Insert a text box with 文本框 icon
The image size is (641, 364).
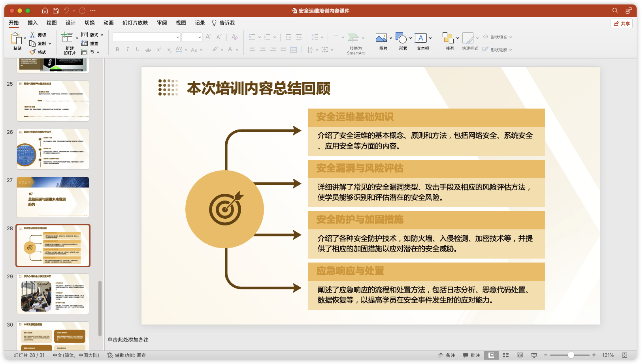[420, 38]
